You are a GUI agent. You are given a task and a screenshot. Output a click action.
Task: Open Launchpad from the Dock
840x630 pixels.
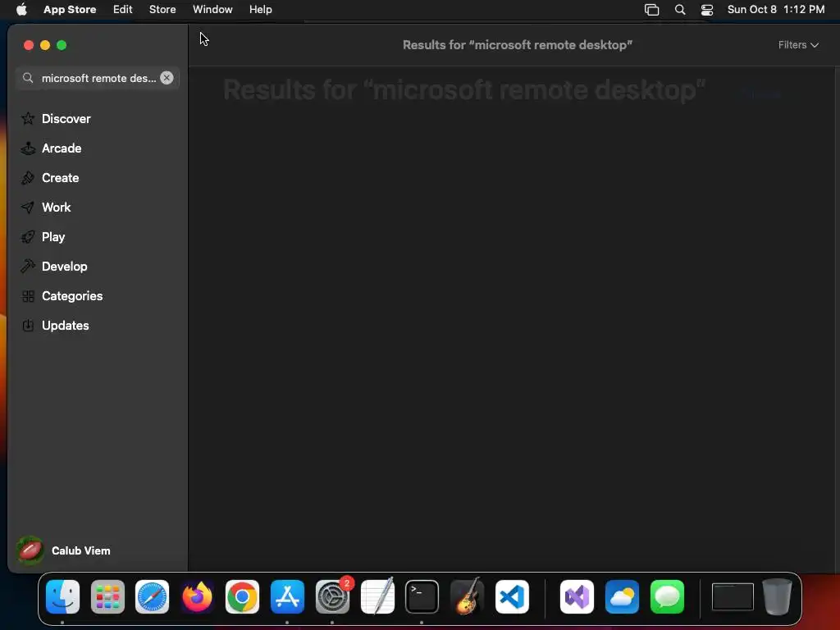[107, 597]
